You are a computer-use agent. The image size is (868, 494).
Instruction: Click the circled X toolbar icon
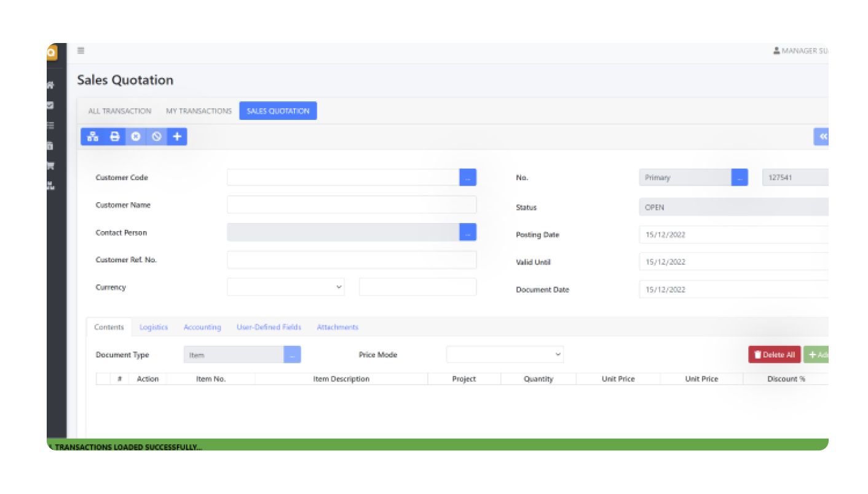(x=136, y=136)
